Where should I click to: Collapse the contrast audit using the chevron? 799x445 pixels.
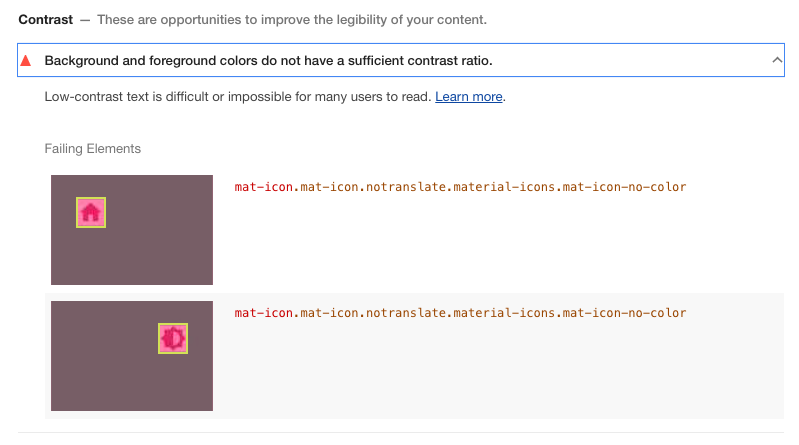[777, 61]
